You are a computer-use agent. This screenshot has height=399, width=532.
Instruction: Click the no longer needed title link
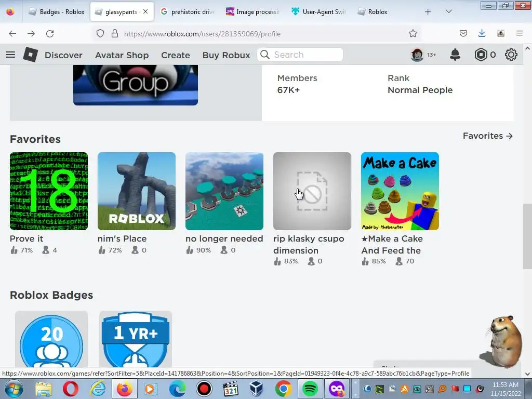224,239
